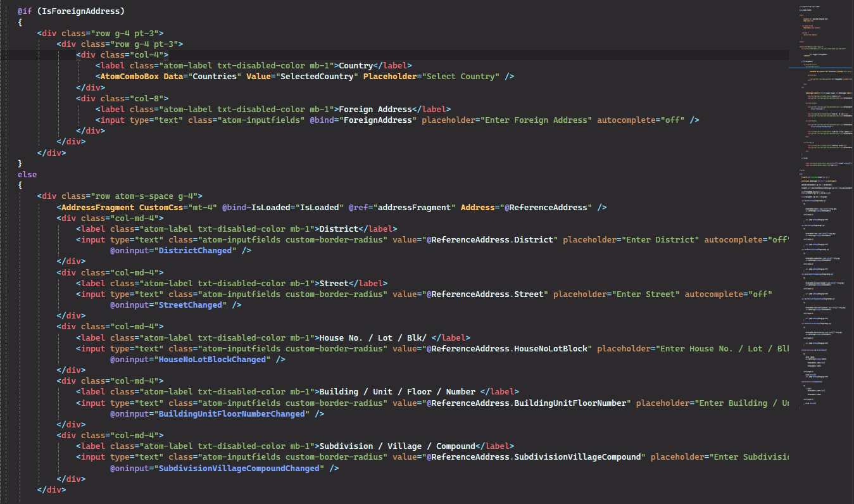The height and width of the screenshot is (504, 854).
Task: Click the AtomComboBox tag name
Action: [x=130, y=76]
